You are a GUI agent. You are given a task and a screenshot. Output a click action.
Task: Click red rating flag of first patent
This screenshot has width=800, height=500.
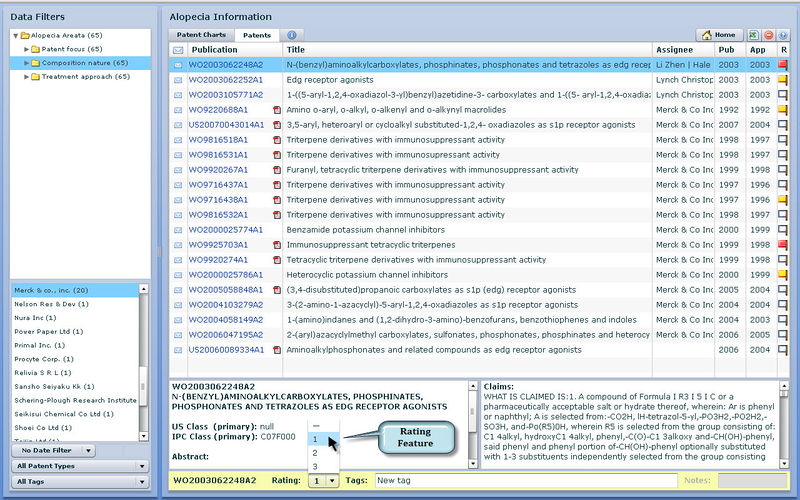(x=783, y=65)
